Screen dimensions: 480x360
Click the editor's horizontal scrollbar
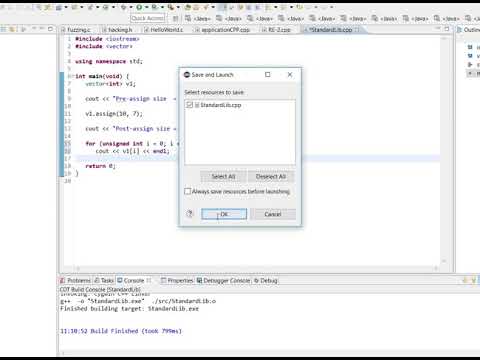pos(257,268)
